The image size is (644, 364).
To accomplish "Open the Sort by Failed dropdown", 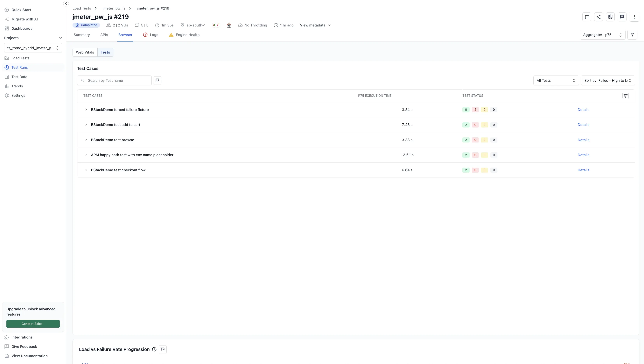I will 608,80.
